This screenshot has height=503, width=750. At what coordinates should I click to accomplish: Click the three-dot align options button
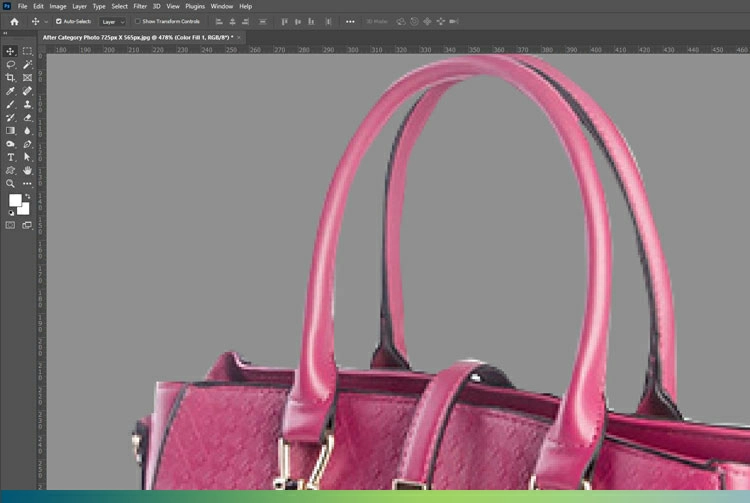350,21
